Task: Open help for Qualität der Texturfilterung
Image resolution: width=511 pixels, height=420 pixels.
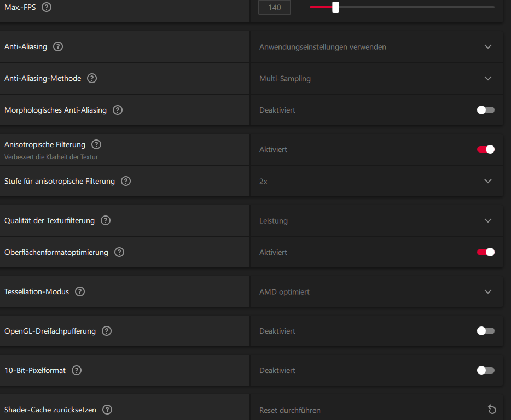Action: point(105,220)
